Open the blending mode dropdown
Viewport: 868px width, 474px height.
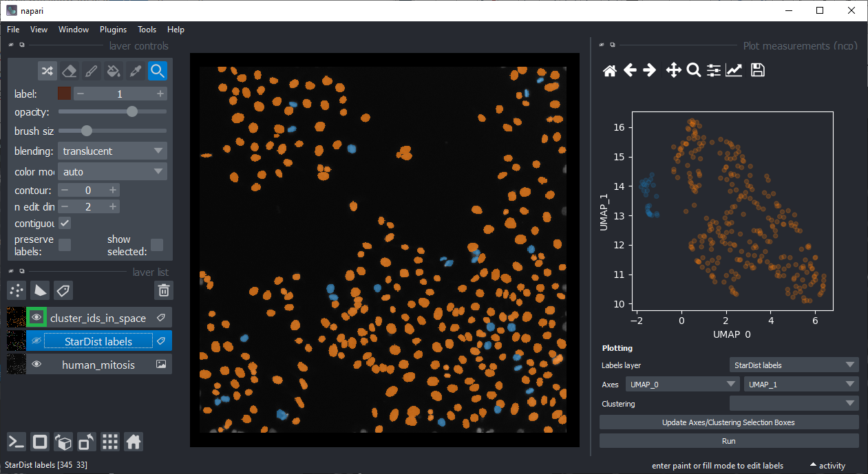[112, 151]
